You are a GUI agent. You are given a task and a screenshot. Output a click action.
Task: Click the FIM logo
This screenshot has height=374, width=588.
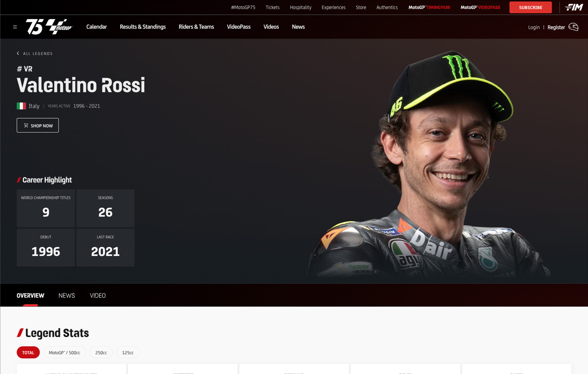click(x=574, y=7)
